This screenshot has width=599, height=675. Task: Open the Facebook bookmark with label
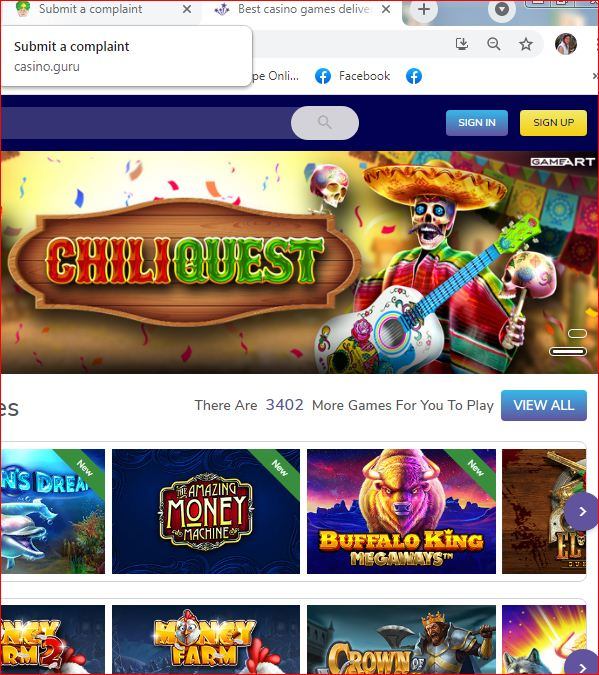[x=352, y=76]
